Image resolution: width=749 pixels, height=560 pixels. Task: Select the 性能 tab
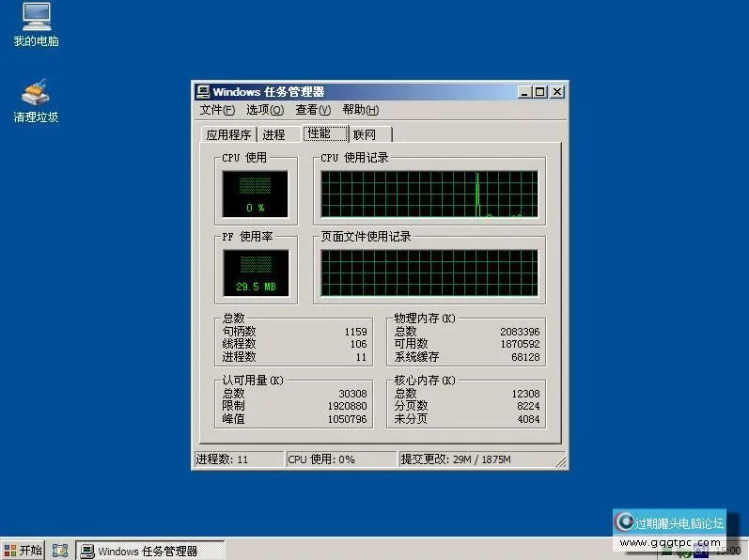coord(325,133)
